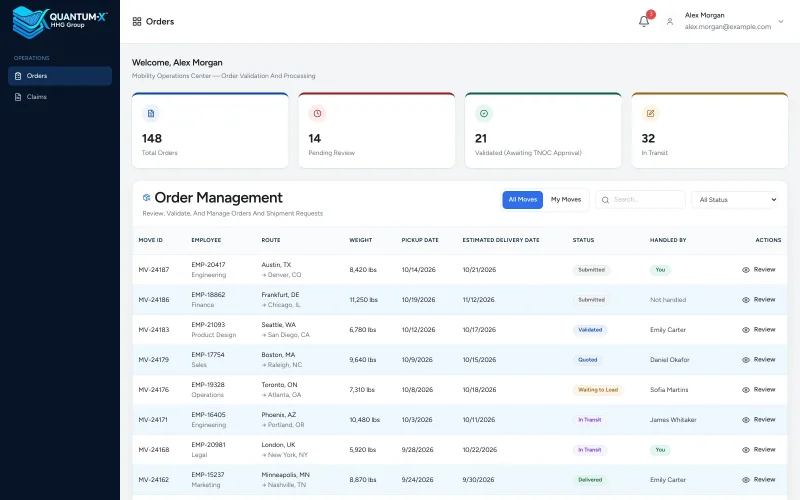Click the Validated status badge
Image resolution: width=800 pixels, height=500 pixels.
point(590,330)
